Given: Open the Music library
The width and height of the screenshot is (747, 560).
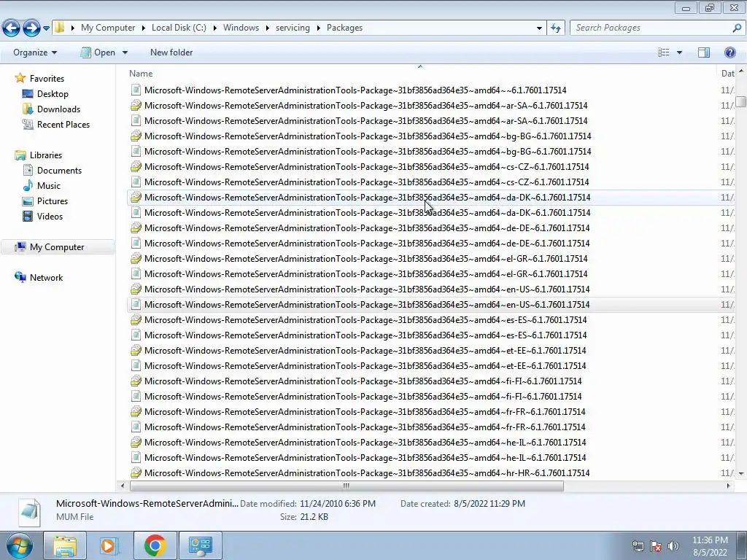Looking at the screenshot, I should point(49,186).
